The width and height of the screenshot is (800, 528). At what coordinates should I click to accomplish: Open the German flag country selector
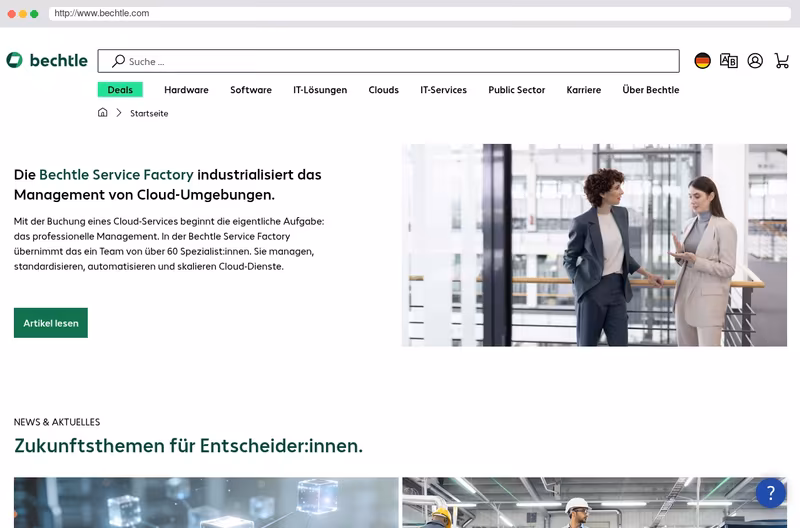[703, 61]
